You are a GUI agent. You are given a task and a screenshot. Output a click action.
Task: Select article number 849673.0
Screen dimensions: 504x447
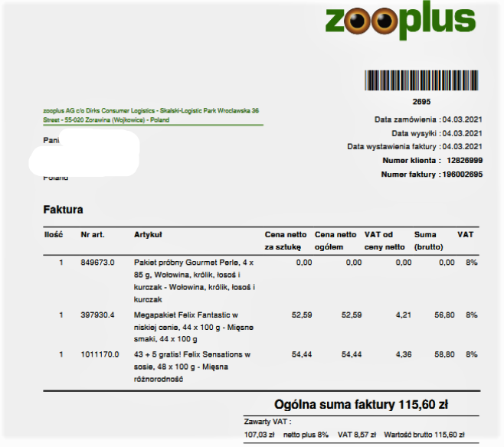[97, 263]
